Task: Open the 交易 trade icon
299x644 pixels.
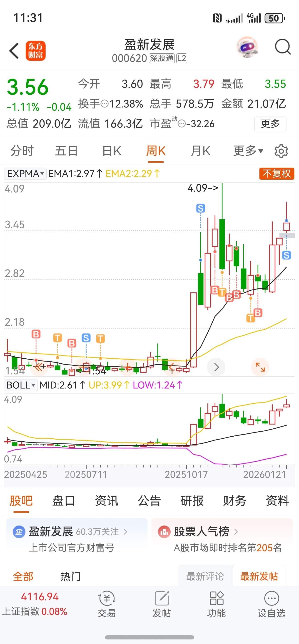Action: tap(107, 604)
